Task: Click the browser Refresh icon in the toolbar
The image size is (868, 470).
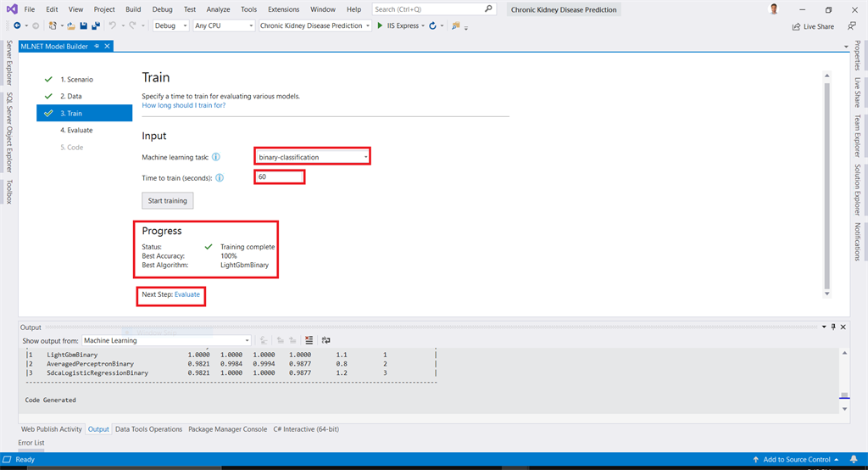Action: click(432, 25)
